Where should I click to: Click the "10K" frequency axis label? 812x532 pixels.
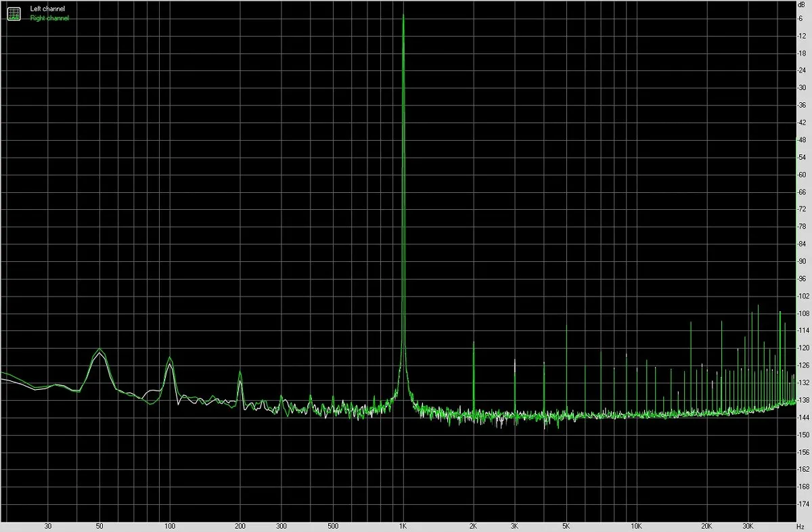pyautogui.click(x=637, y=526)
